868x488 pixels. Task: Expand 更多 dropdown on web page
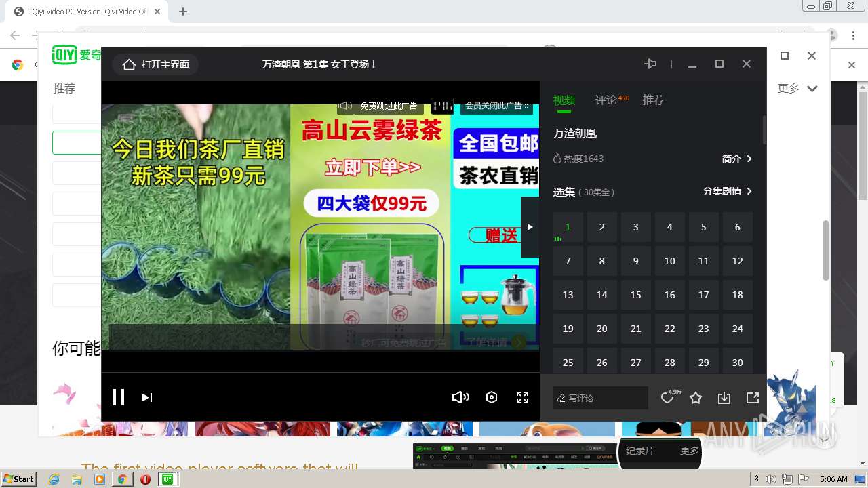[x=797, y=89]
